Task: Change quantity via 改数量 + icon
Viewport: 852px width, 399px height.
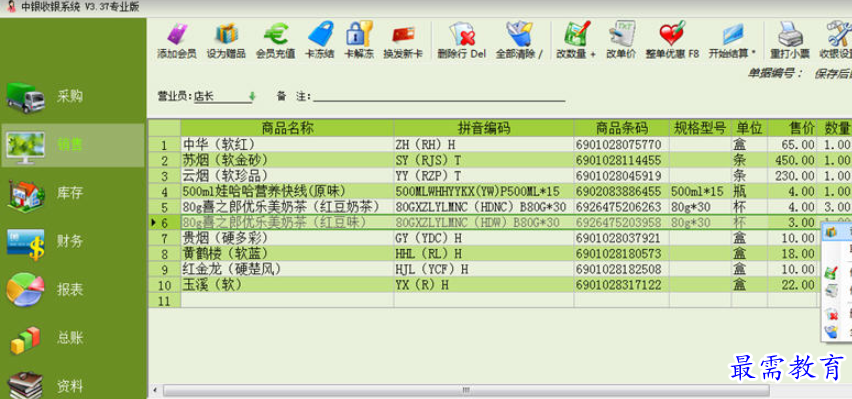Action: pos(577,40)
